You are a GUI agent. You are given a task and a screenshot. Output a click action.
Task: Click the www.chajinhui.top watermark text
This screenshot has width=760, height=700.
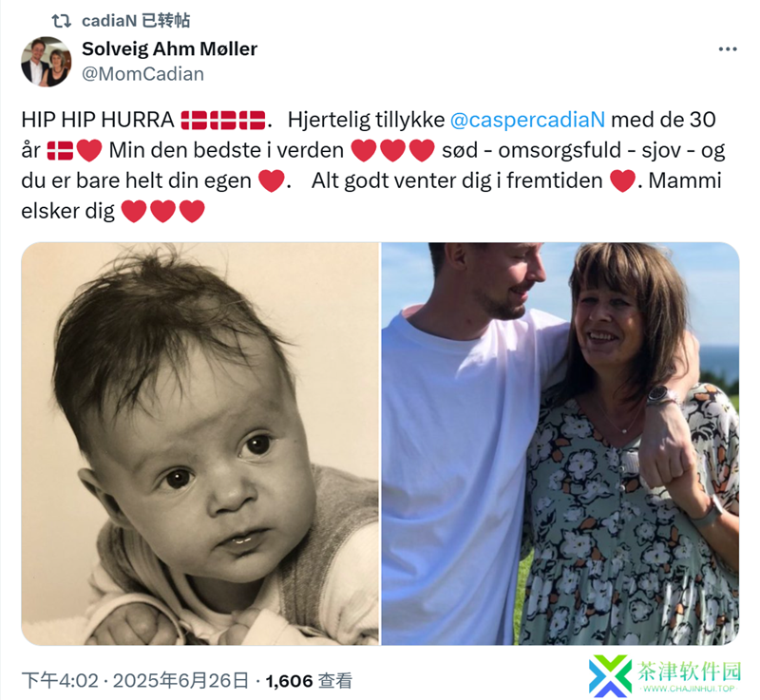[x=688, y=689]
